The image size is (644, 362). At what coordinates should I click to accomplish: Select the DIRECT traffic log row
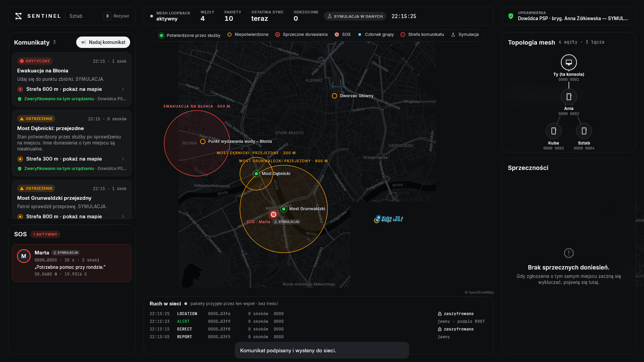point(318,329)
